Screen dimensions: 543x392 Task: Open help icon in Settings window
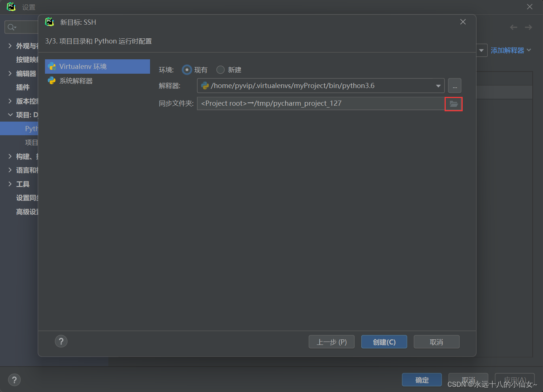(x=14, y=380)
